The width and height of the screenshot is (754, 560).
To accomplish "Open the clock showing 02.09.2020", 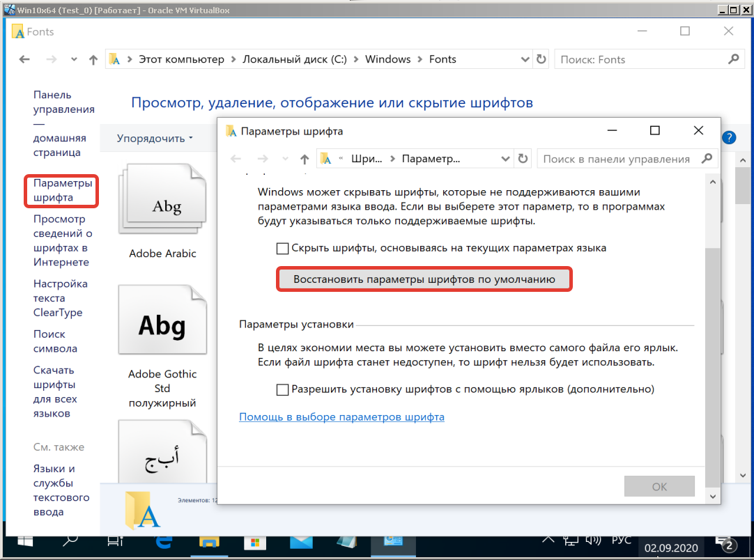I will point(671,548).
